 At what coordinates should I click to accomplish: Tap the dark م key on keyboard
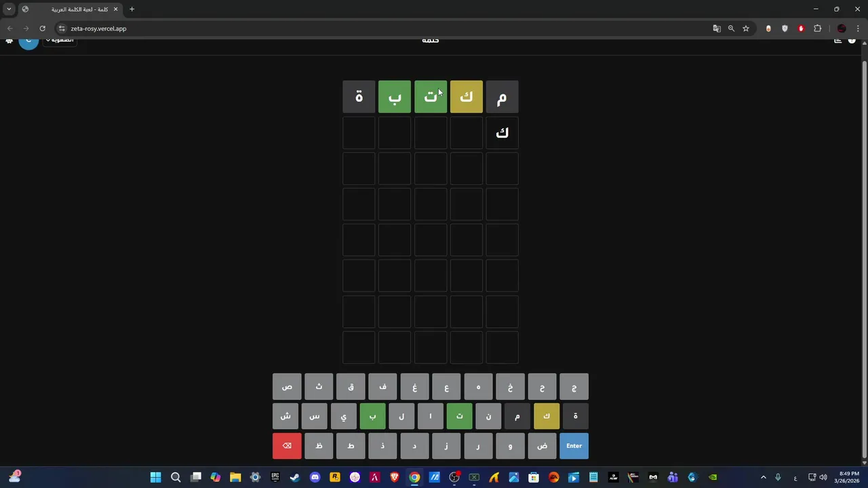pyautogui.click(x=517, y=416)
